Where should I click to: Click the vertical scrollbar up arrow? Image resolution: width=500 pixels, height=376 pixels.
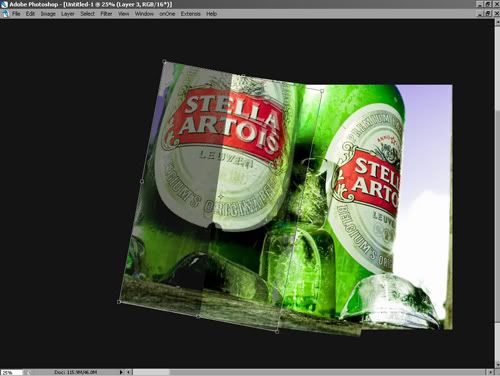497,22
